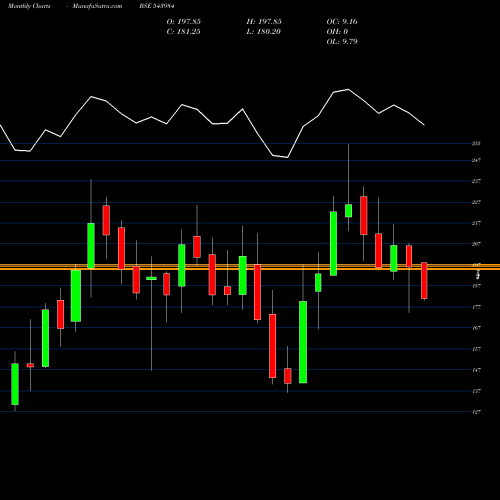Click the "147" price axis label
This screenshot has width=500, height=500.
(x=476, y=370)
